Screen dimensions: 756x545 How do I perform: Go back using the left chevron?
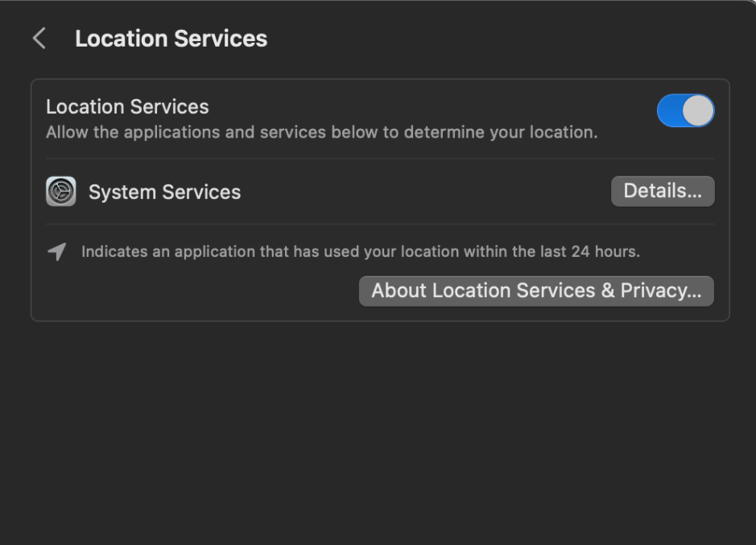click(x=39, y=39)
